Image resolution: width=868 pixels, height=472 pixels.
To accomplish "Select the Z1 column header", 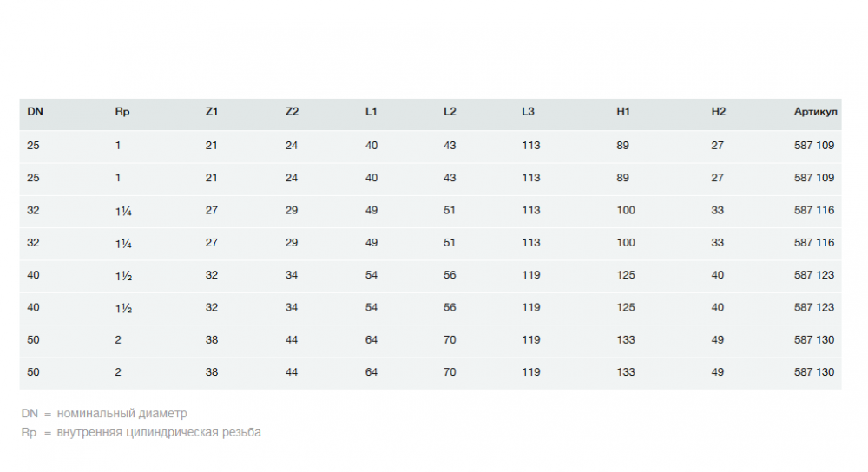I will (x=212, y=112).
